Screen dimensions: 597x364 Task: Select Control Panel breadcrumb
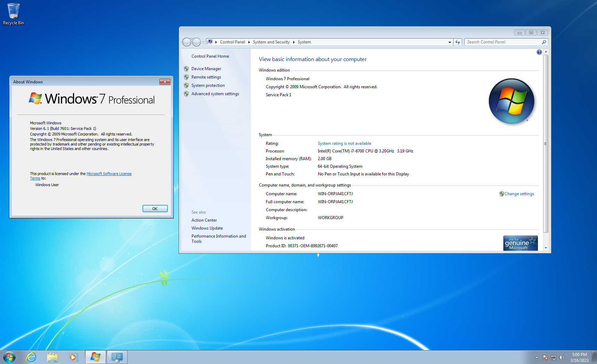232,42
